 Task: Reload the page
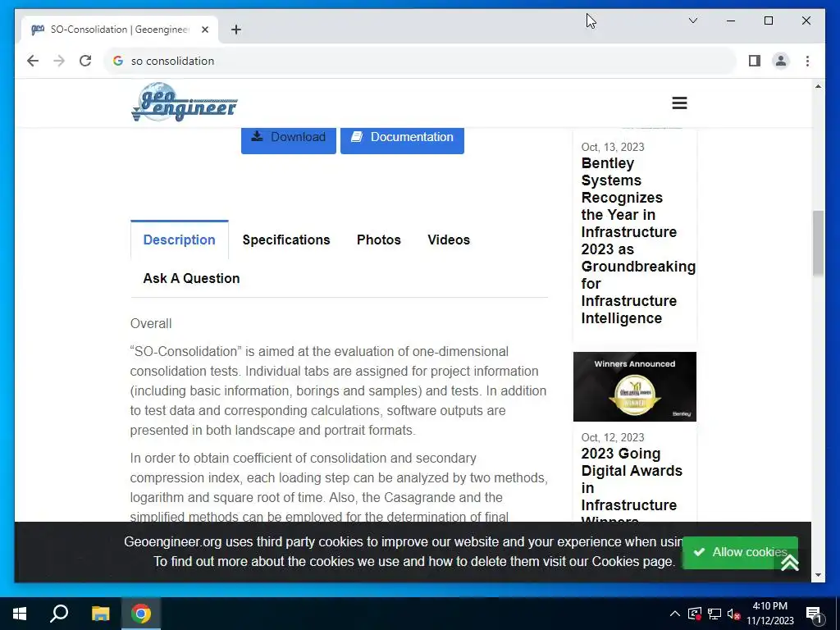pyautogui.click(x=85, y=61)
